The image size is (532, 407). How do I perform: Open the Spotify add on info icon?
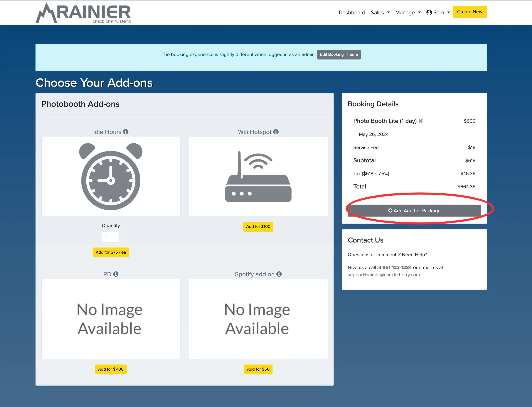click(x=279, y=274)
